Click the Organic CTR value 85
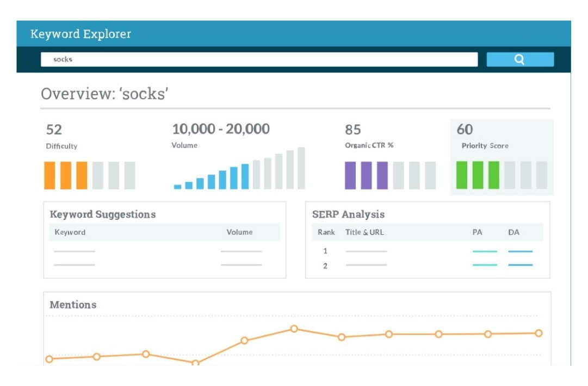 [x=353, y=130]
